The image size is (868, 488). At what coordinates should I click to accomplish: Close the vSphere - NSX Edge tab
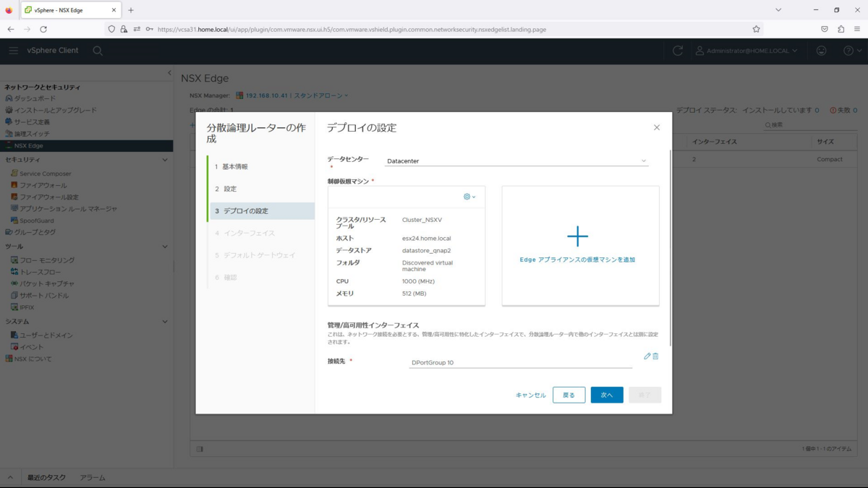coord(114,10)
